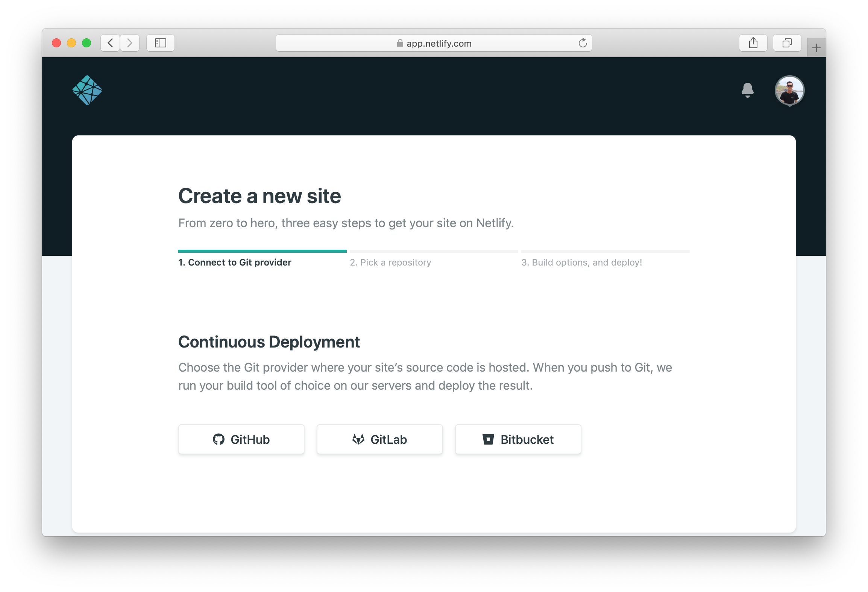Connect with the GitLab button

click(379, 439)
